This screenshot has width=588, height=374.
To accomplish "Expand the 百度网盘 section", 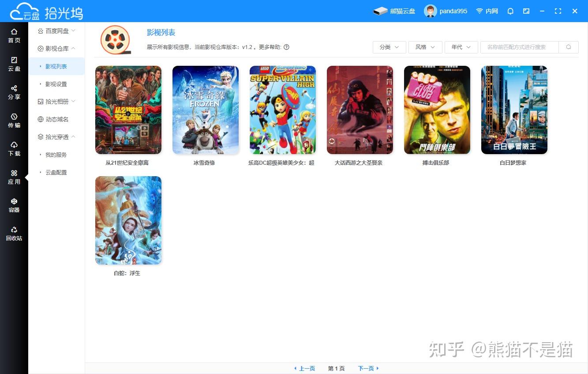I will (x=56, y=30).
